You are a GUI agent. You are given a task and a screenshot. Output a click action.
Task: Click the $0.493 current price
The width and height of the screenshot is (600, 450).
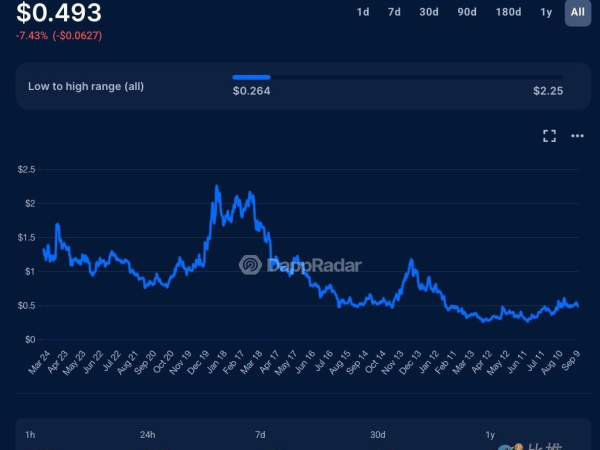point(59,12)
